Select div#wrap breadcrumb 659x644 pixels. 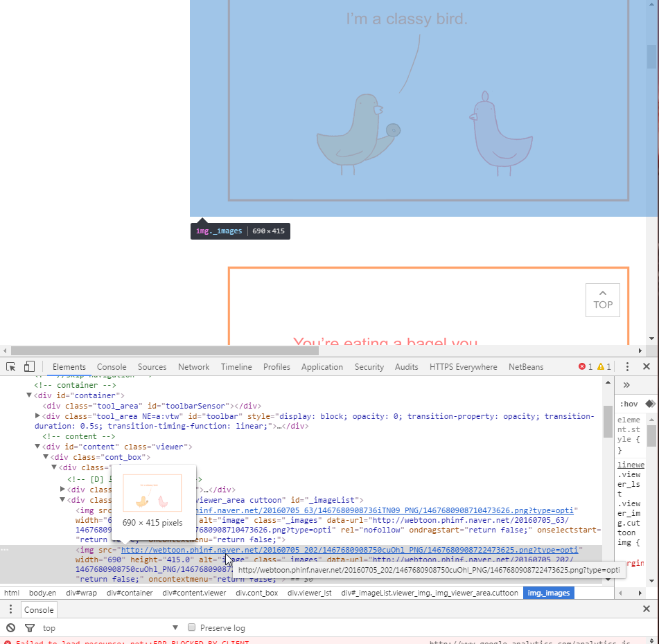(x=81, y=593)
